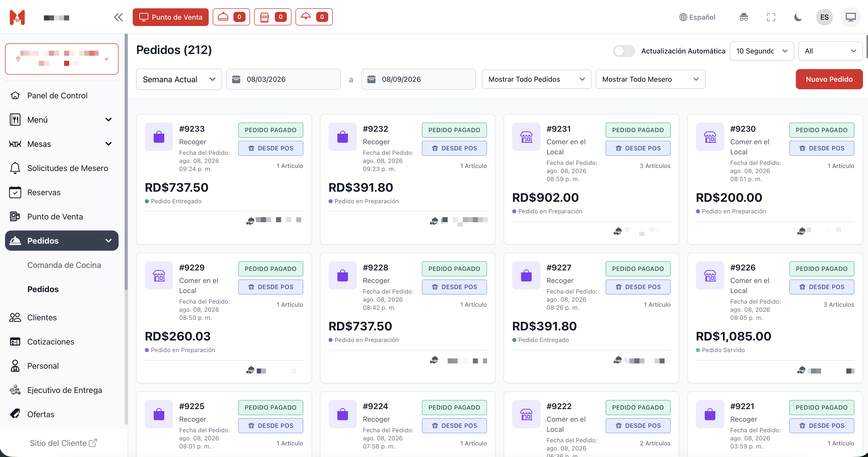Click PEDIDO PAGADO badge on order #9230

coord(822,130)
